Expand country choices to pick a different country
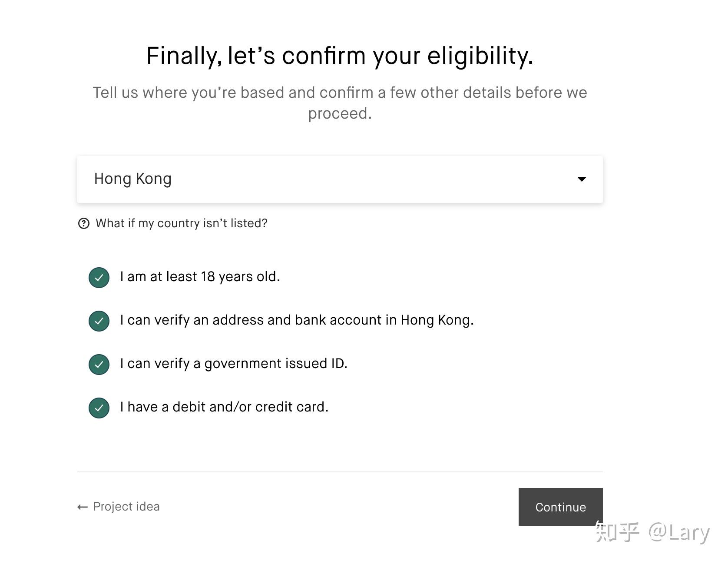 pos(340,179)
